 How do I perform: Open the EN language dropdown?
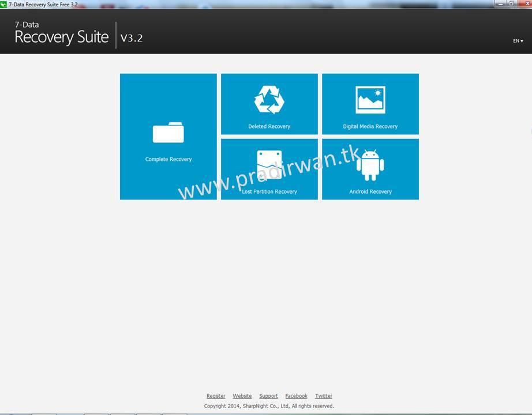pyautogui.click(x=518, y=41)
